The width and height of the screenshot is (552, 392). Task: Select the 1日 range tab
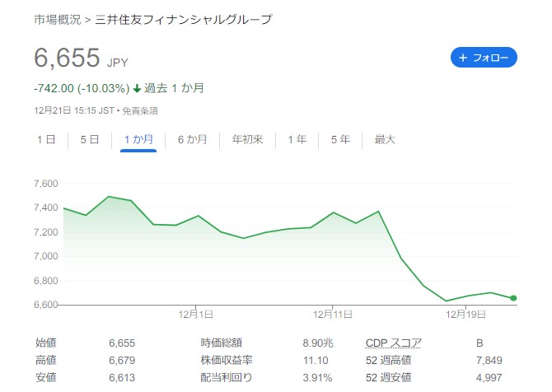46,139
